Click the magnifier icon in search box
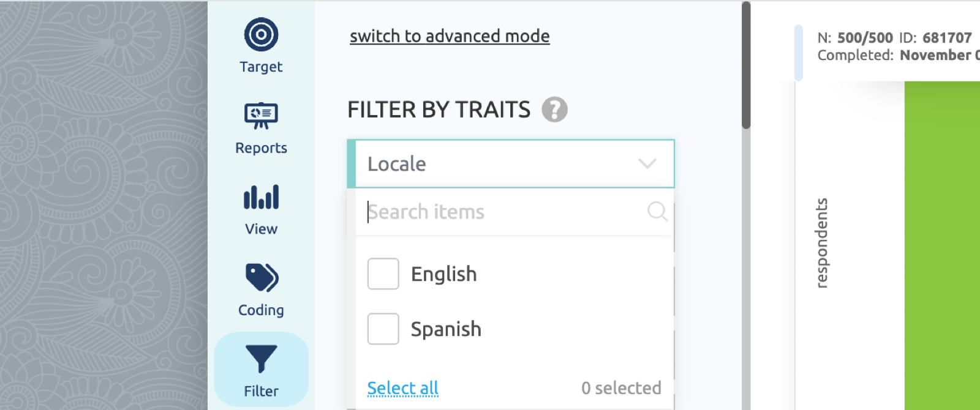The height and width of the screenshot is (410, 980). tap(657, 212)
